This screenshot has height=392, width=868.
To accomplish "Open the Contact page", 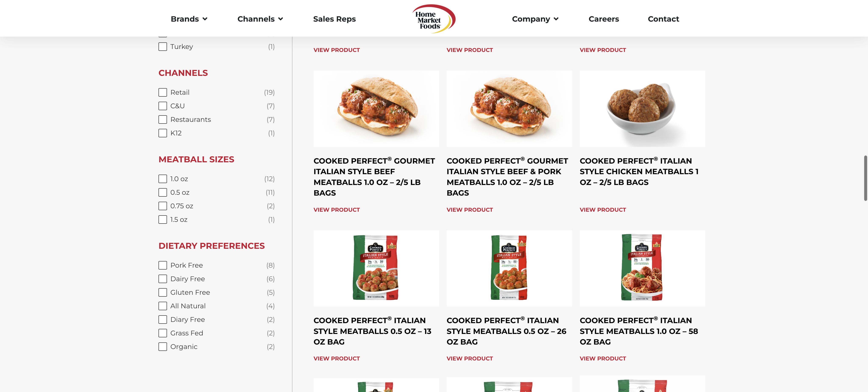I will [x=663, y=19].
